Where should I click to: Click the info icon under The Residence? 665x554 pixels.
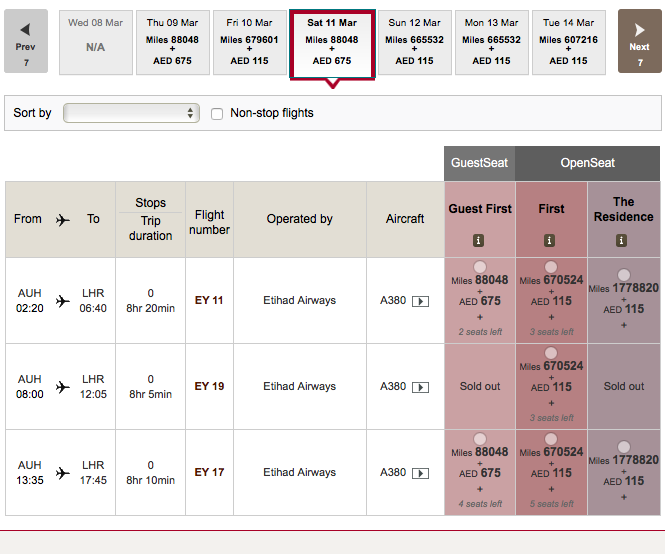pos(622,241)
